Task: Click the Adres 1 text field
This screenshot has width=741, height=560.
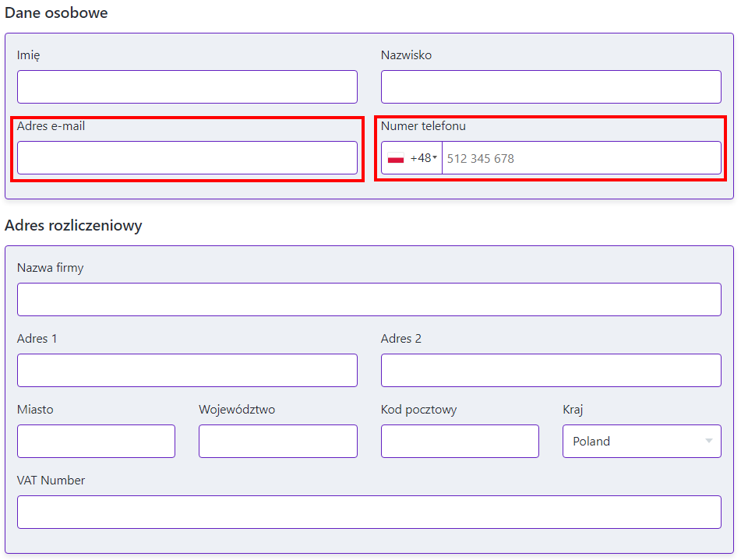Action: point(187,370)
